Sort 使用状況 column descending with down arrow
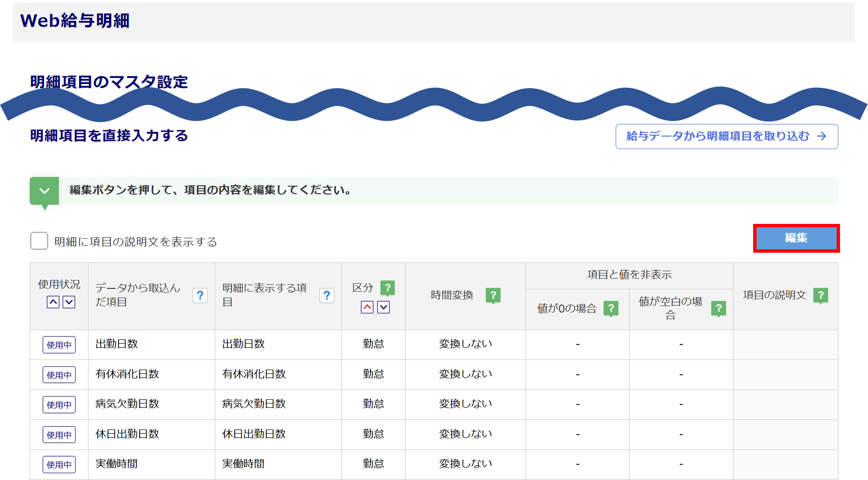This screenshot has width=868, height=480. click(x=69, y=302)
